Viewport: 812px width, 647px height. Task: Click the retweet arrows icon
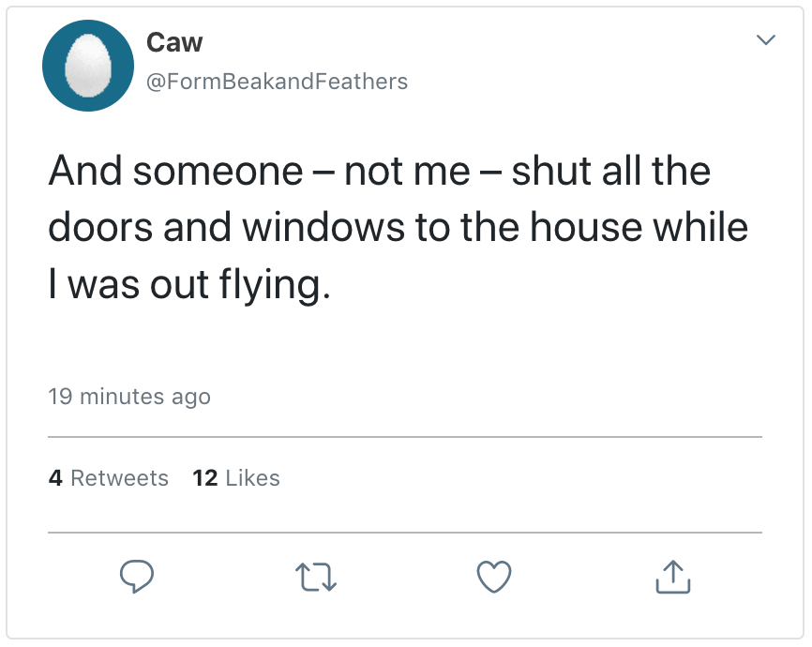point(316,577)
